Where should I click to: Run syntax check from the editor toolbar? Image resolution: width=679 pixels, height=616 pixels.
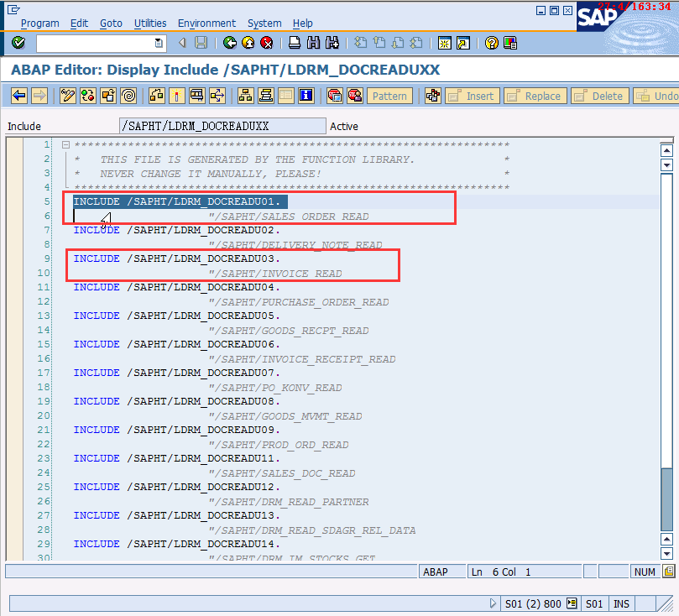pos(86,96)
